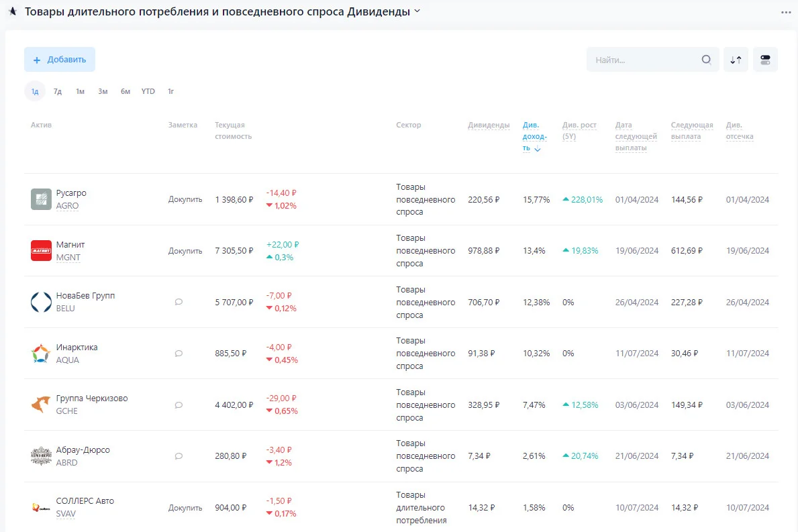The width and height of the screenshot is (798, 532).
Task: Select the 1г period tab
Action: point(171,91)
